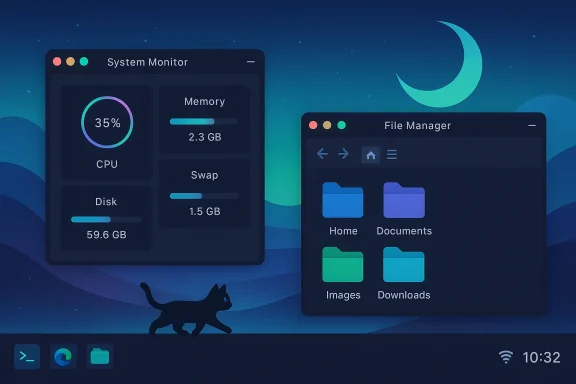Click the 10:32 clock
Screen dimensions: 576x384
541,357
